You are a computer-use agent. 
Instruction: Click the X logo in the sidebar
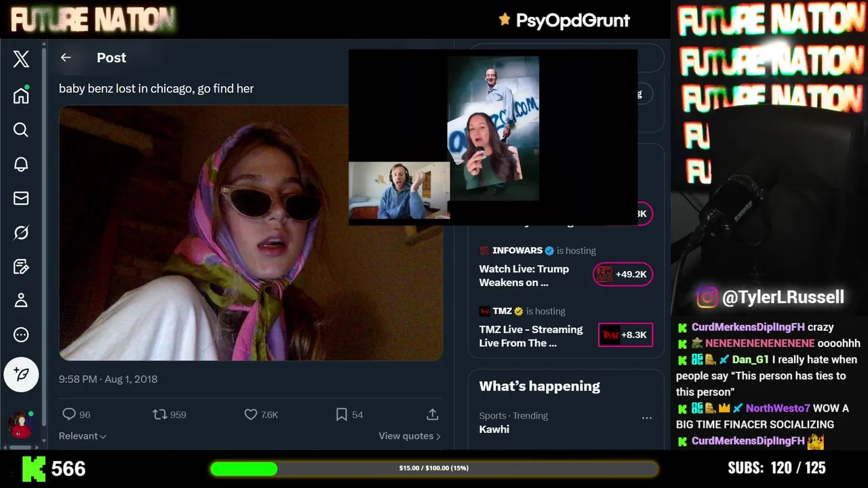[21, 59]
